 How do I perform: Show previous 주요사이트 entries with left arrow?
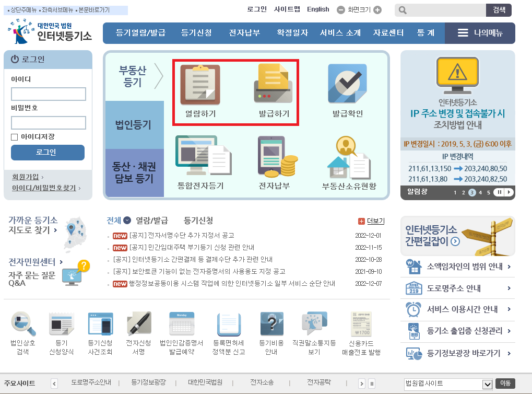click(54, 384)
